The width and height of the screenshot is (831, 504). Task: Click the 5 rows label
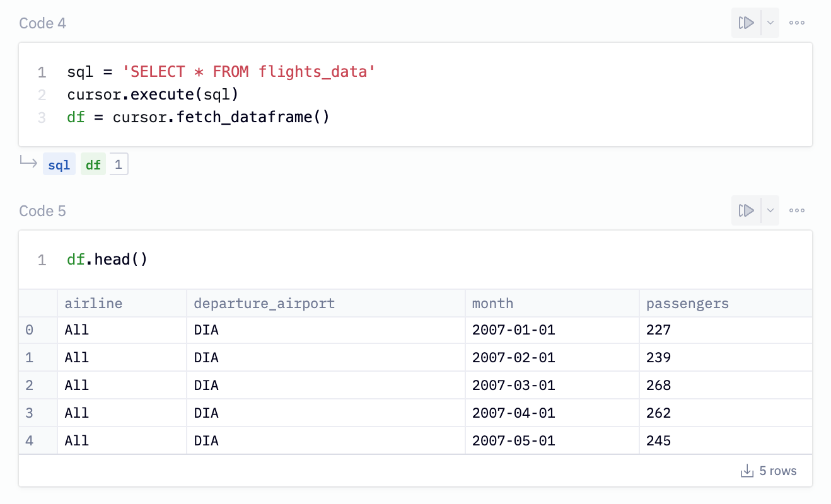[779, 471]
